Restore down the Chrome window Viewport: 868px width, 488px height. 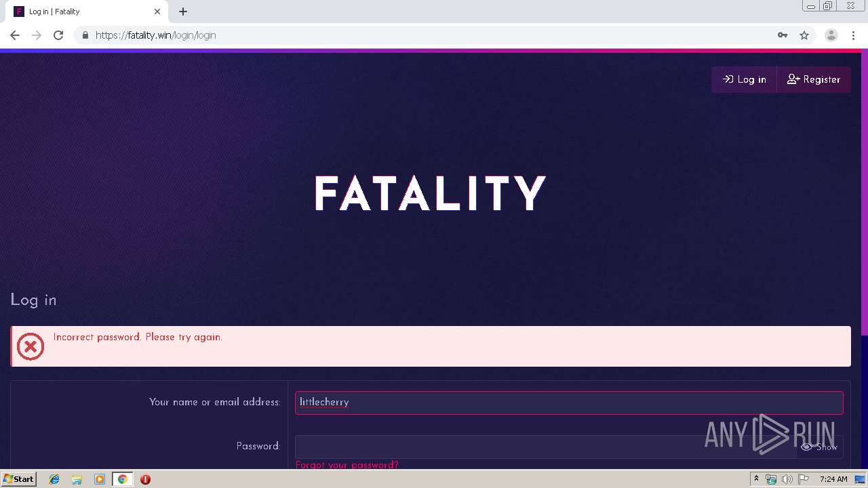828,6
